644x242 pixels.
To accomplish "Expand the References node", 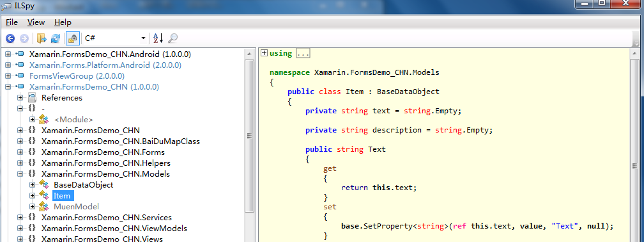I will point(20,97).
